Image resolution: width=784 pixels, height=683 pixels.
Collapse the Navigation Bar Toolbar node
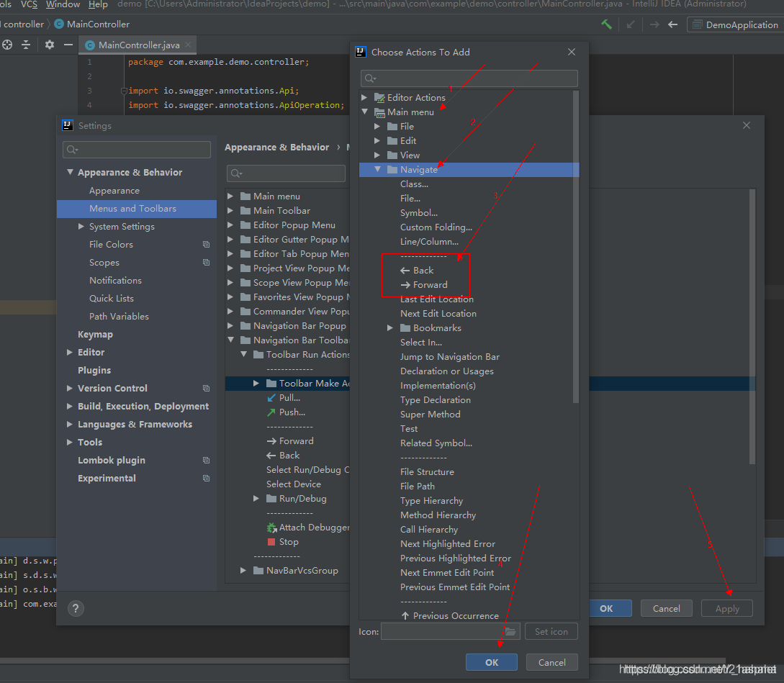tap(231, 340)
